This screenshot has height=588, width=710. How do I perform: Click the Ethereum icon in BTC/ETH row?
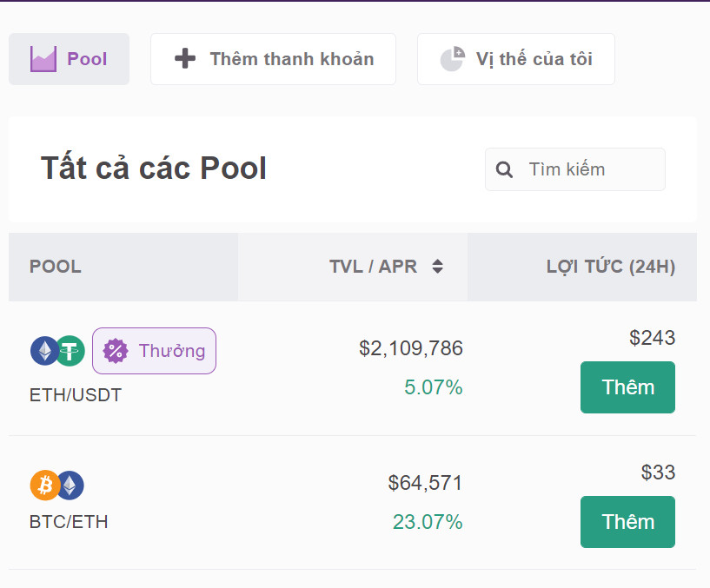pos(70,486)
